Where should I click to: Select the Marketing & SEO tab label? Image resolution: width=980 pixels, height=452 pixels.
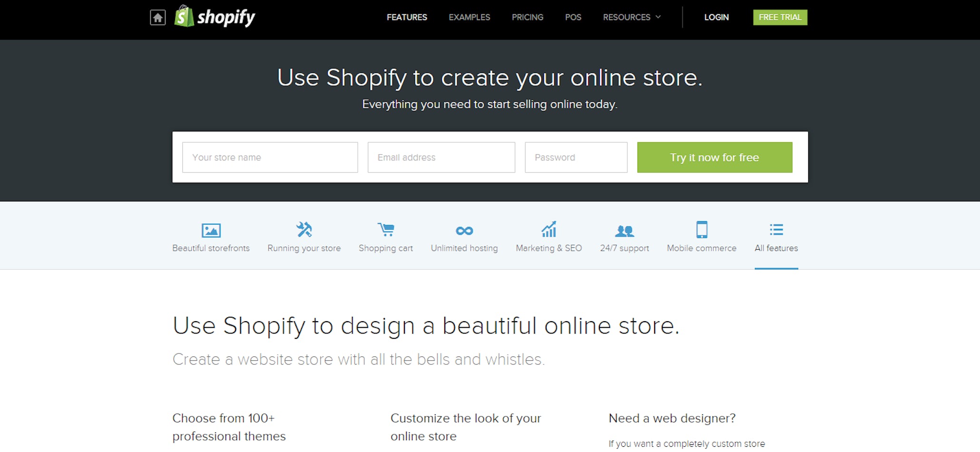[549, 248]
